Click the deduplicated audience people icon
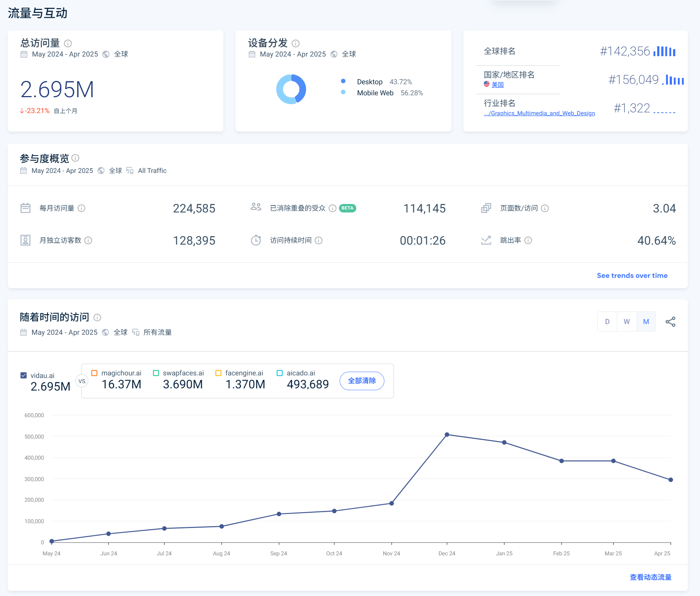 pyautogui.click(x=256, y=207)
